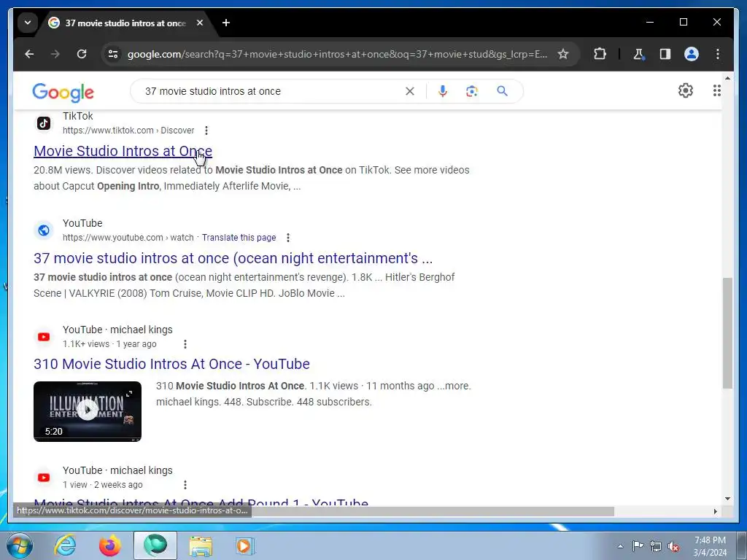Open Windows Media Player from taskbar

click(x=245, y=545)
